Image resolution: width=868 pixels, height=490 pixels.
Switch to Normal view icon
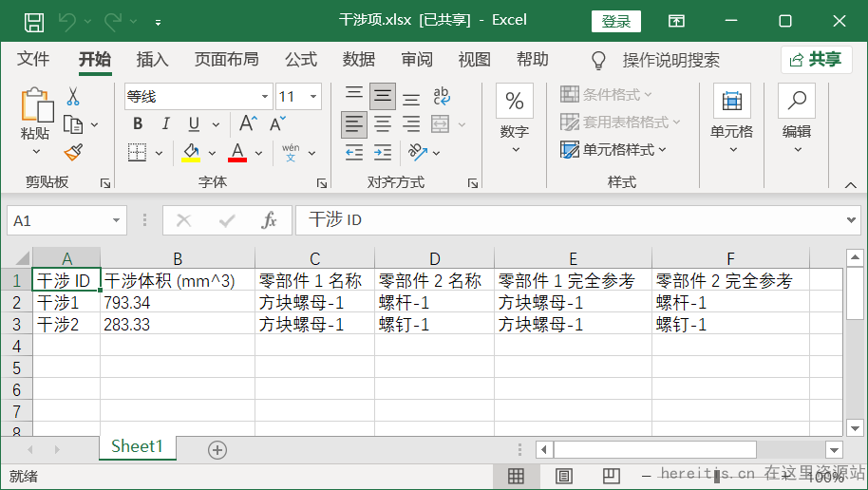pyautogui.click(x=516, y=476)
